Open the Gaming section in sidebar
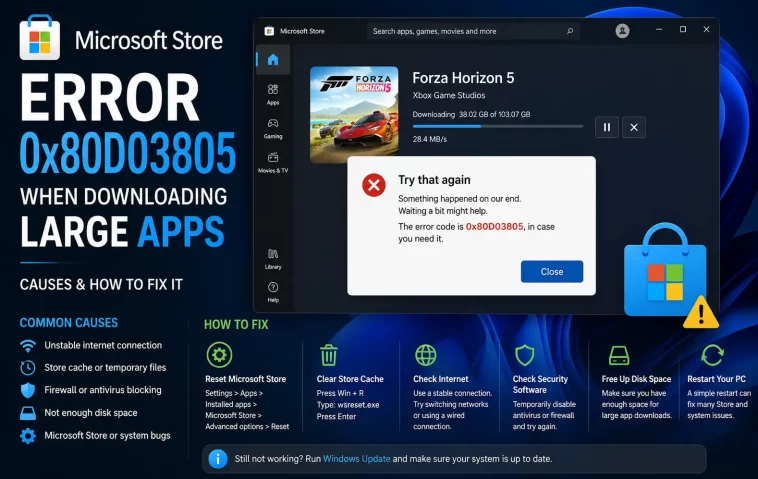This screenshot has height=479, width=758. 273,129
